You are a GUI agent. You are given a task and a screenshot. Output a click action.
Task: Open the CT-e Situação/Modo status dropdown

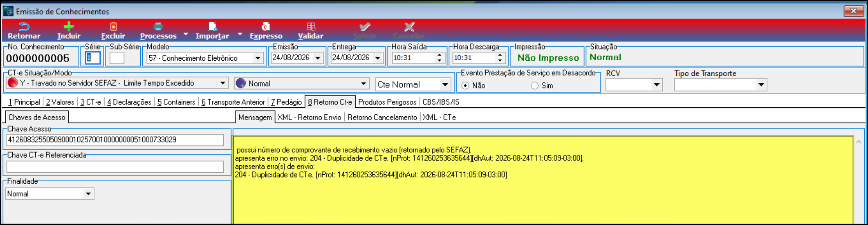coord(222,83)
